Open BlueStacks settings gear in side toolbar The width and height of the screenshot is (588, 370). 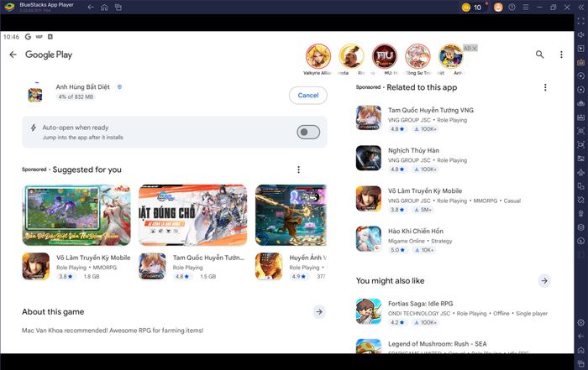point(581,322)
